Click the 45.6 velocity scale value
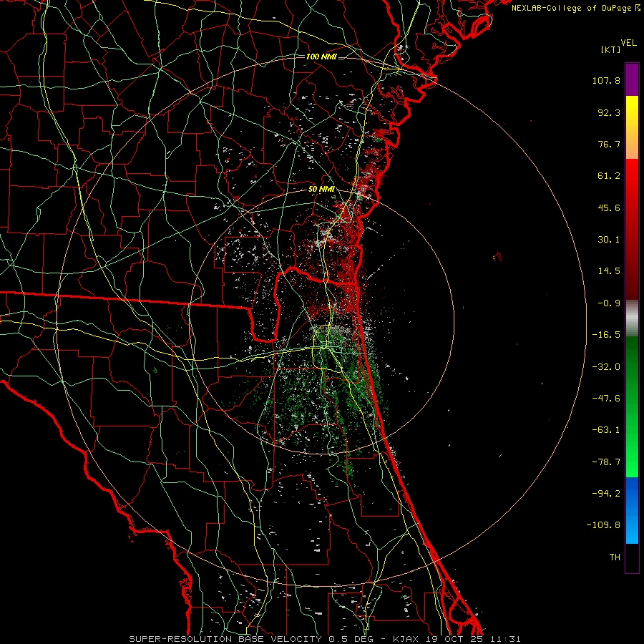644x644 pixels. tap(609, 208)
